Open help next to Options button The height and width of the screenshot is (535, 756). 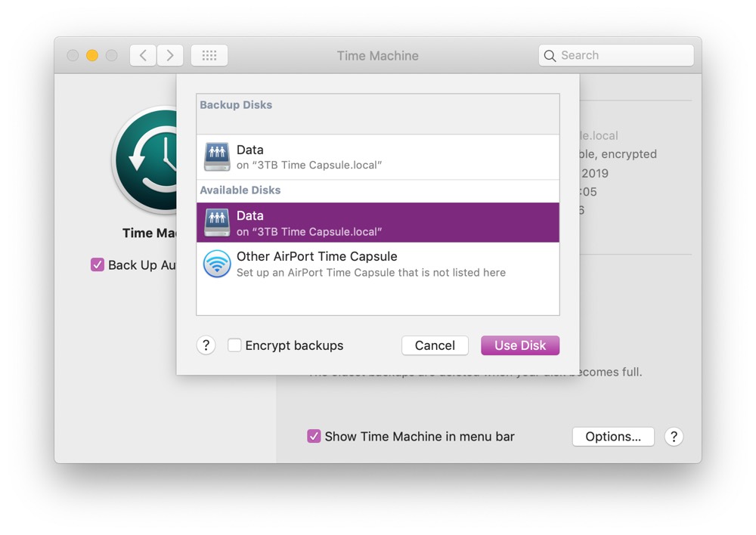click(x=674, y=437)
